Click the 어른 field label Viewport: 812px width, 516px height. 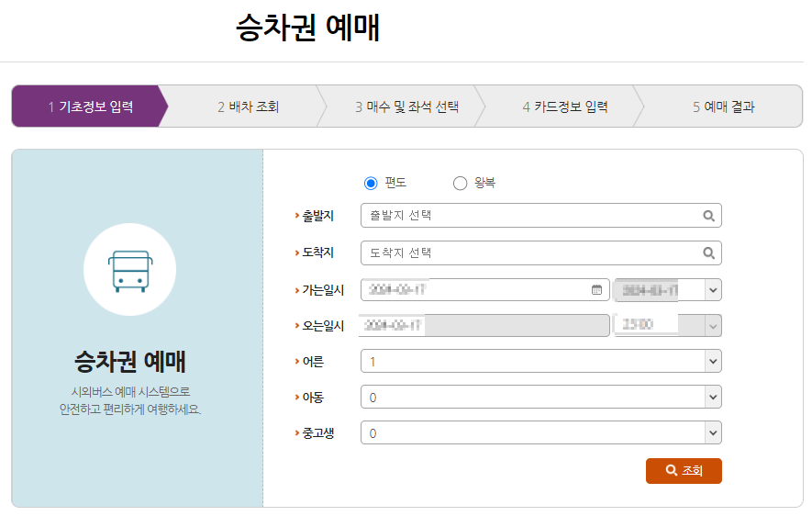(313, 362)
